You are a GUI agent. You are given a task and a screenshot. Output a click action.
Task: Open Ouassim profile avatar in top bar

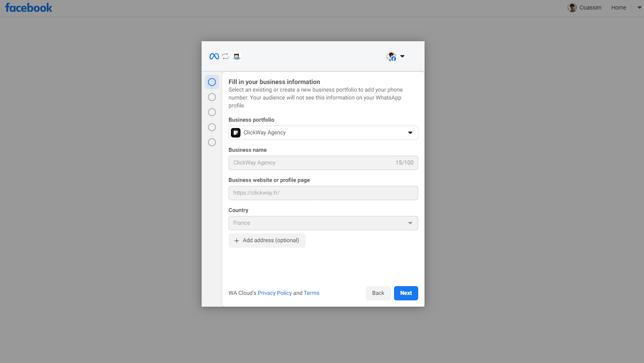[x=572, y=8]
